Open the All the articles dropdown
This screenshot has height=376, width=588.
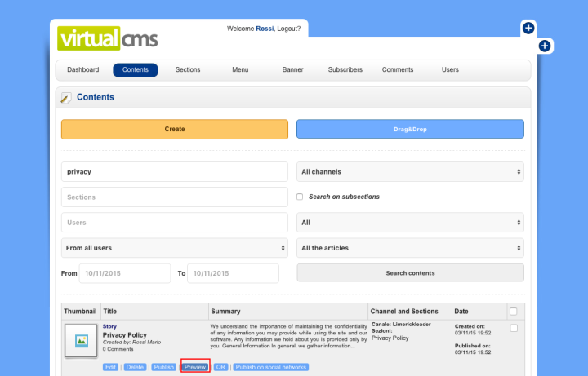coord(410,248)
